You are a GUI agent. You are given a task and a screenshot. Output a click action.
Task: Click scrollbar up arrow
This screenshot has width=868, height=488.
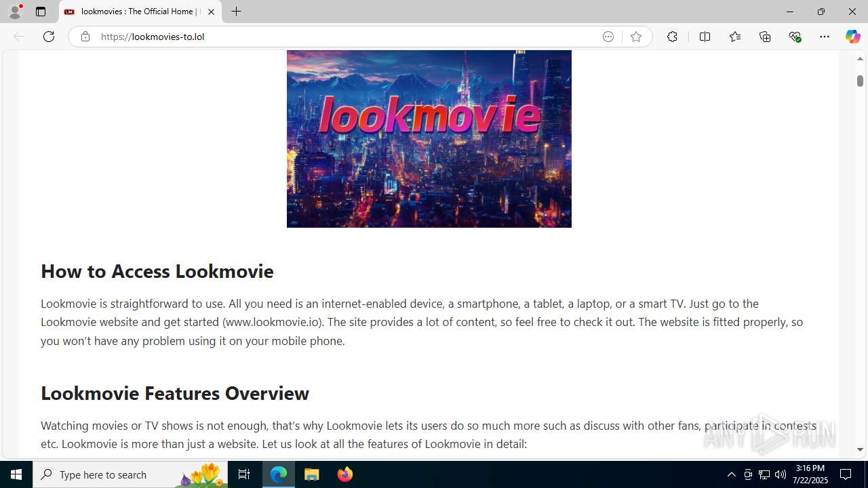pyautogui.click(x=860, y=59)
